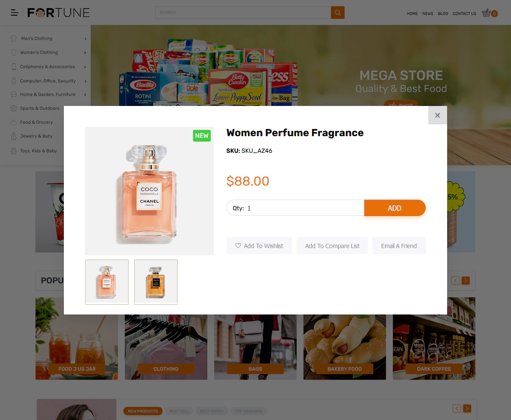Click the $88.00 price text
The width and height of the screenshot is (511, 420).
248,181
